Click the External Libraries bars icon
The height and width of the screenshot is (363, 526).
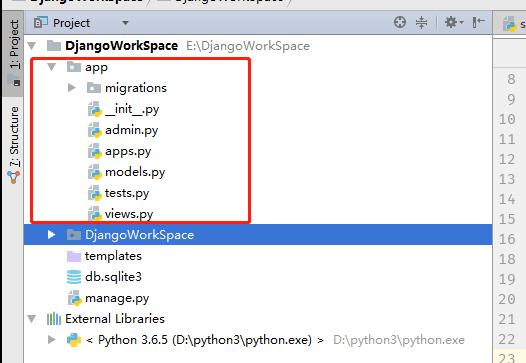(x=54, y=319)
